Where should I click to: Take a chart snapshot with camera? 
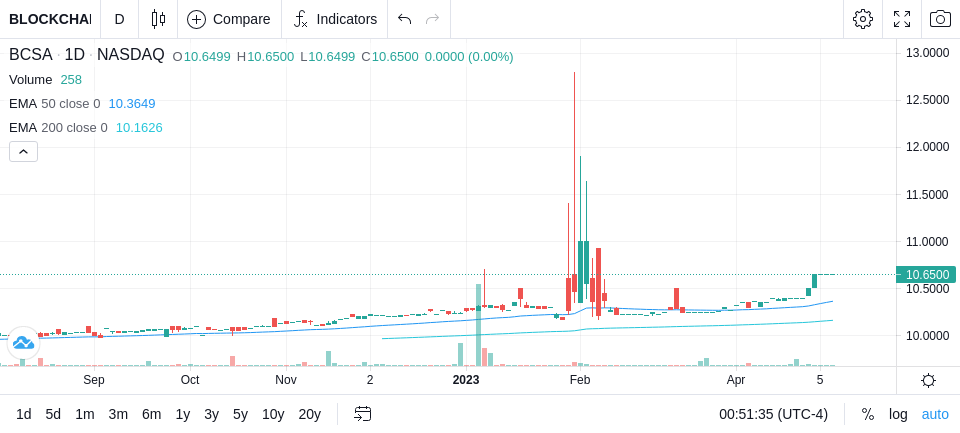point(940,19)
